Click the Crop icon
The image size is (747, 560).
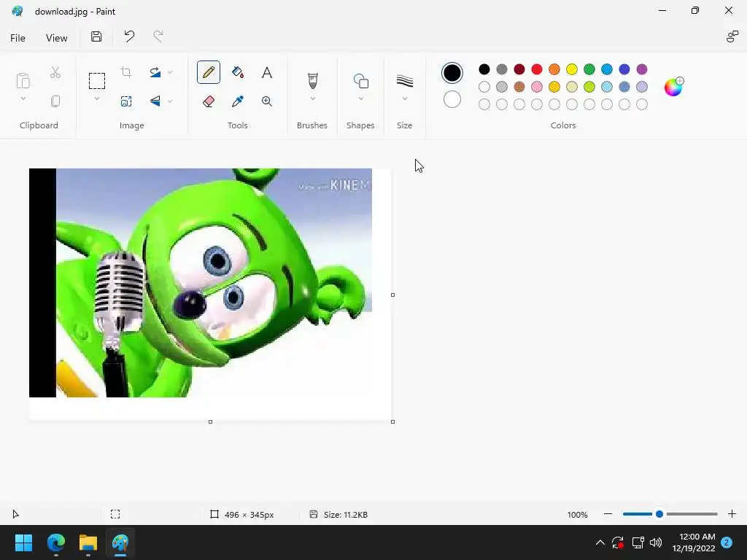point(126,72)
